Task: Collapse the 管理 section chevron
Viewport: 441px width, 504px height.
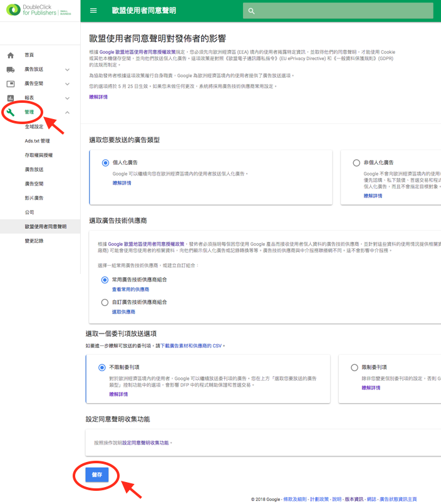Action: tap(67, 113)
